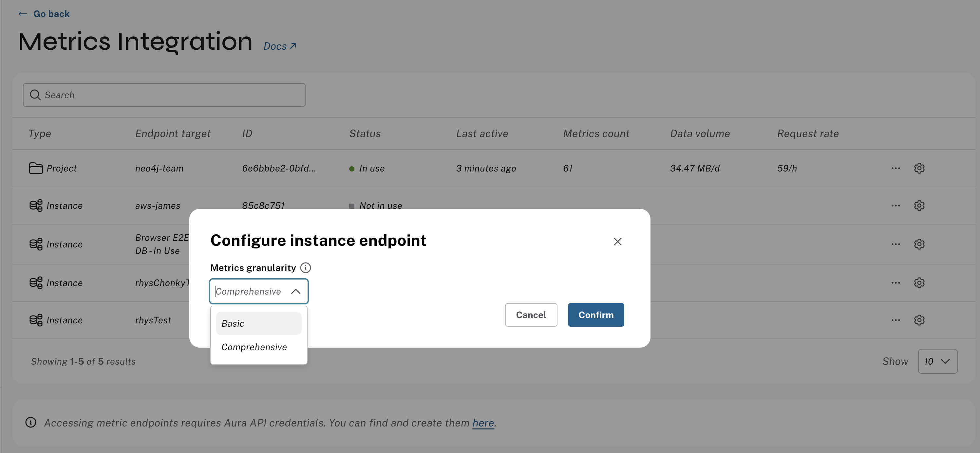Click the Data volume column header

click(x=700, y=134)
